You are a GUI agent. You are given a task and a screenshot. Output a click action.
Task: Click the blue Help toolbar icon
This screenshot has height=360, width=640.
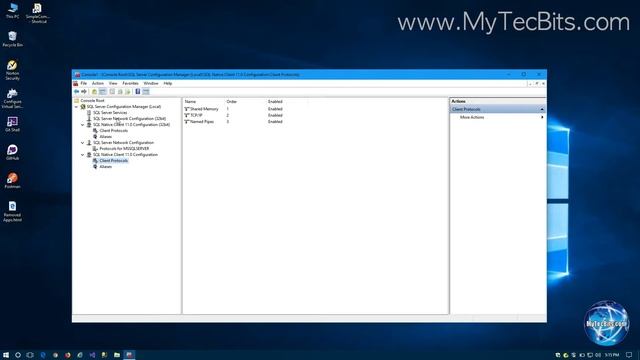pyautogui.click(x=138, y=92)
